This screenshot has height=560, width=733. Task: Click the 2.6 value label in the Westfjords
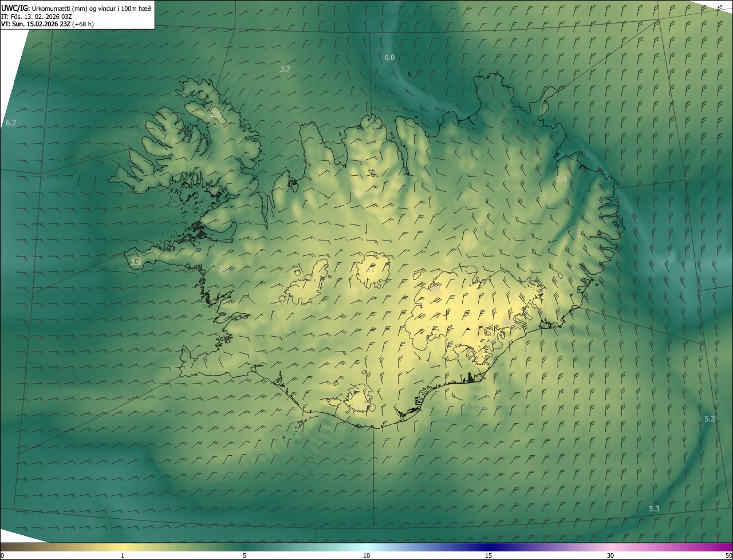tap(216, 115)
